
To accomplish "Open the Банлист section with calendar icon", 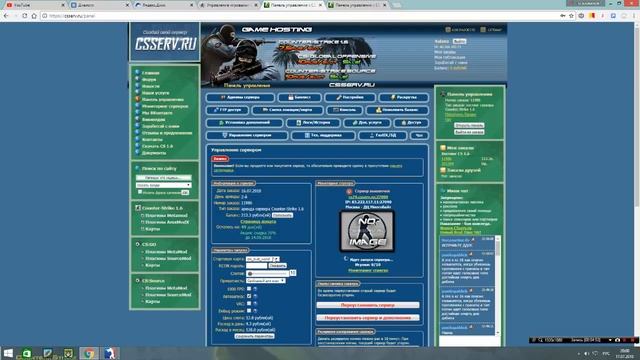I will (299, 98).
